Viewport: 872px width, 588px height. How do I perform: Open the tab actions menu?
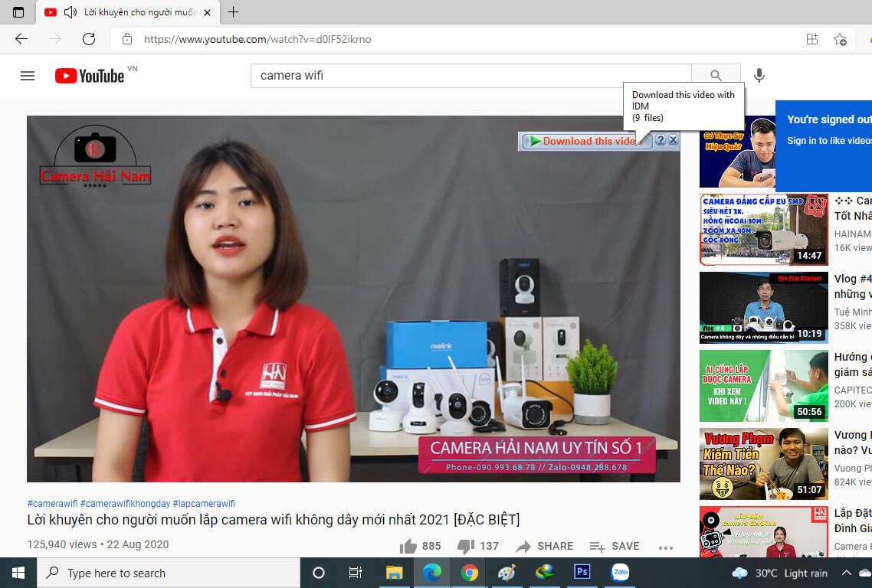[18, 12]
